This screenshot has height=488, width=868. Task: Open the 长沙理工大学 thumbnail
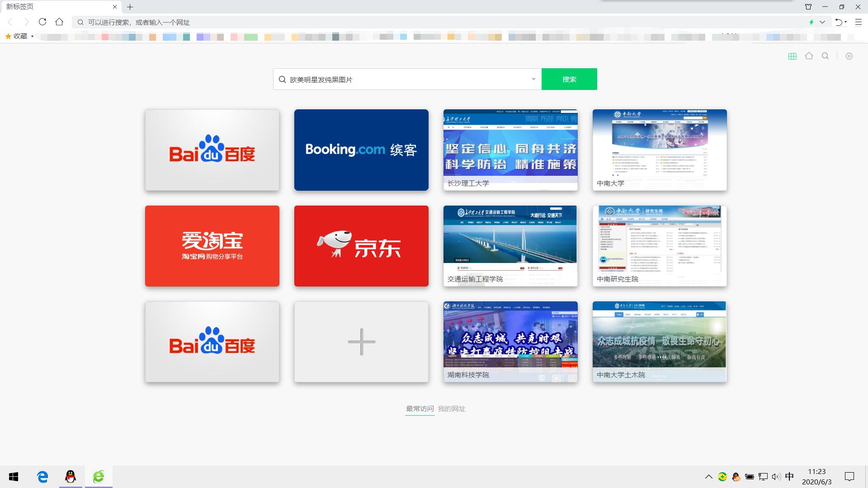(x=510, y=150)
